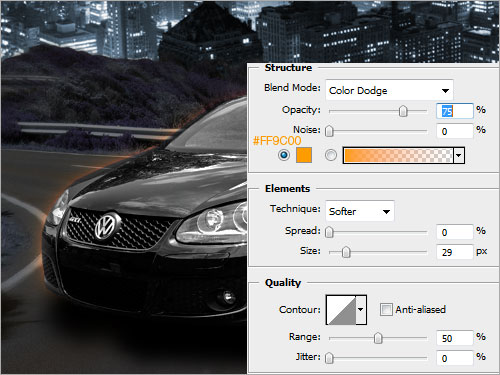Click the Opacity slider handle
Image resolution: width=500 pixels, height=375 pixels.
pos(403,111)
